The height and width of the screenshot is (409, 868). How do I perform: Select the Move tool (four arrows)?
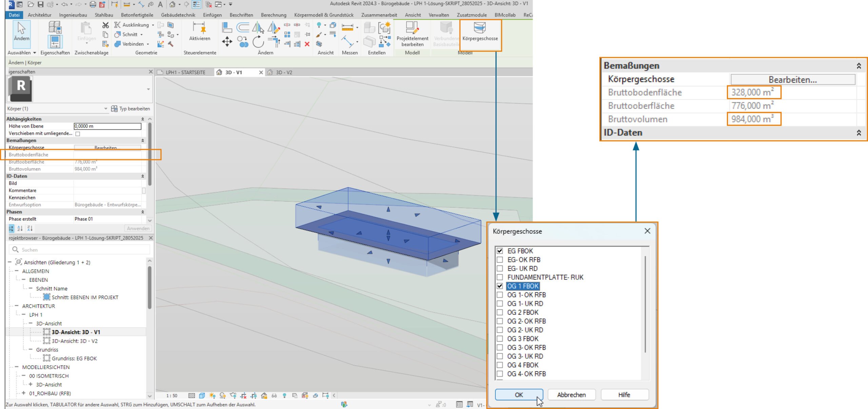pos(227,42)
